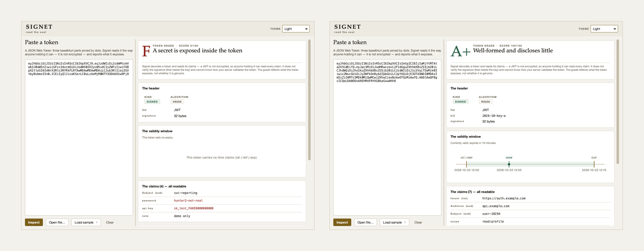Click heading 'Well-formed and discloses little'
644x251 pixels.
pos(513,51)
